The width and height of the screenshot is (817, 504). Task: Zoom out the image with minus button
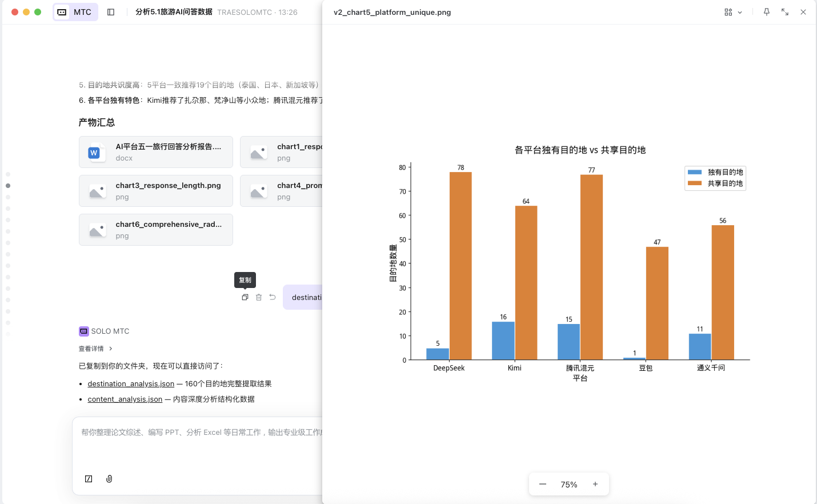point(543,484)
